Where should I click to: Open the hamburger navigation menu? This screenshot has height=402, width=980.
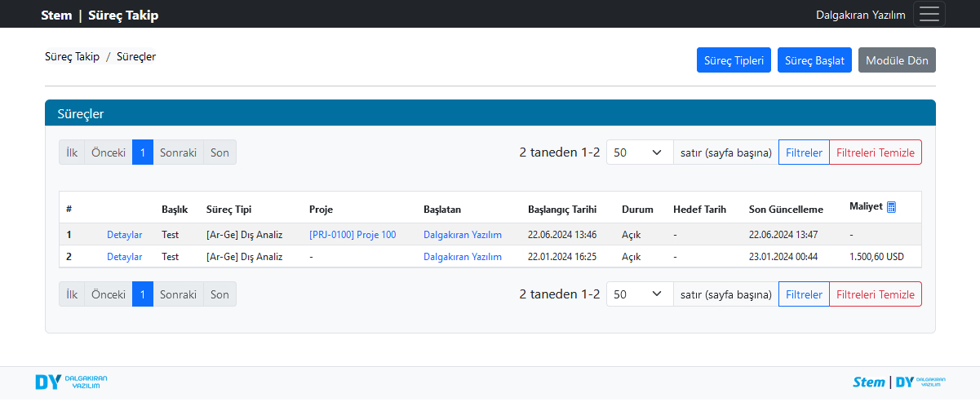click(x=929, y=15)
